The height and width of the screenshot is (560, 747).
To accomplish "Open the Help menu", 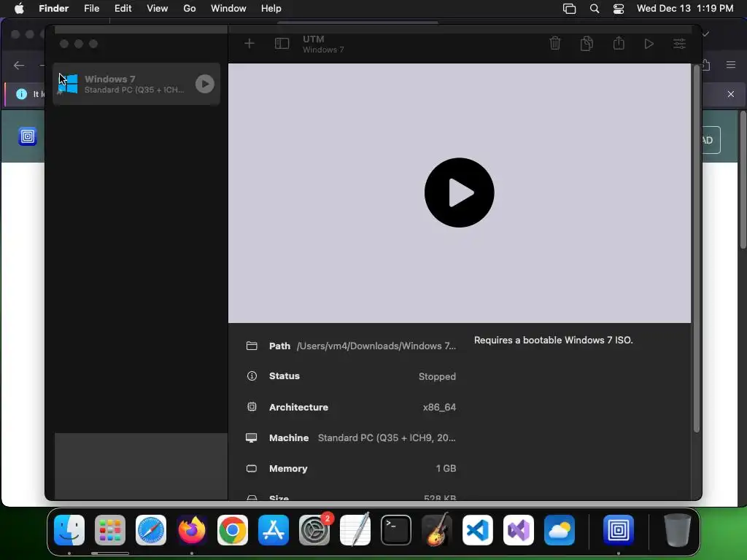I will point(271,9).
